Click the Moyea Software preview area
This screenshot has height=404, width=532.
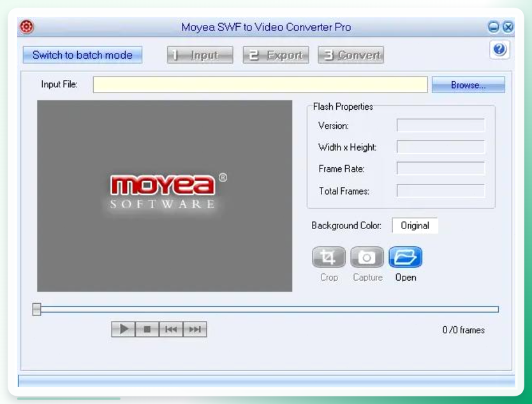click(165, 196)
